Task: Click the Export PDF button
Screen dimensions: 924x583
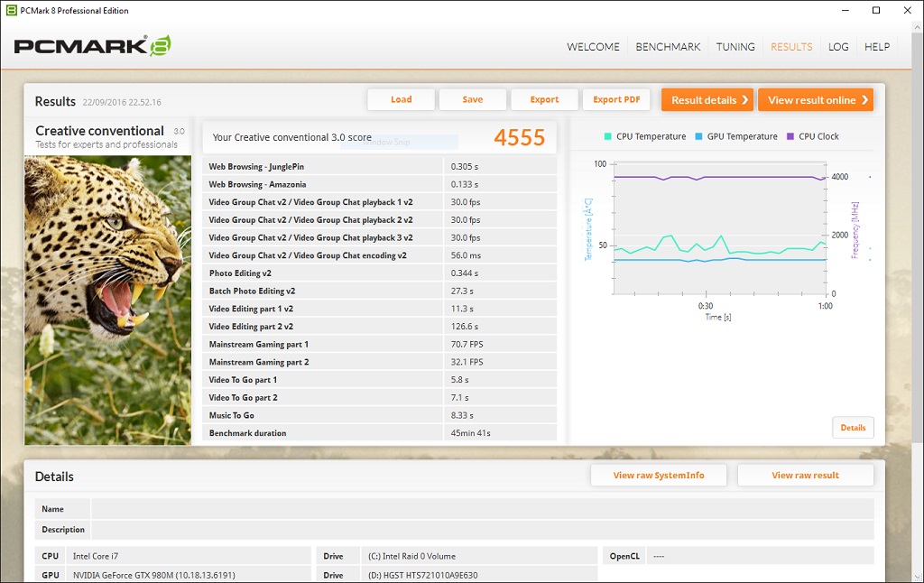Action: pyautogui.click(x=616, y=100)
